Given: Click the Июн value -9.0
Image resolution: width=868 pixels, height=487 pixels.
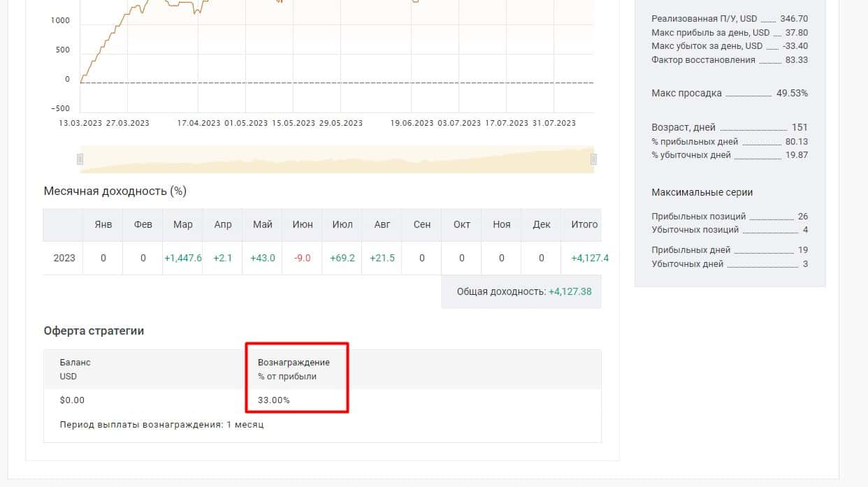Looking at the screenshot, I should (303, 258).
